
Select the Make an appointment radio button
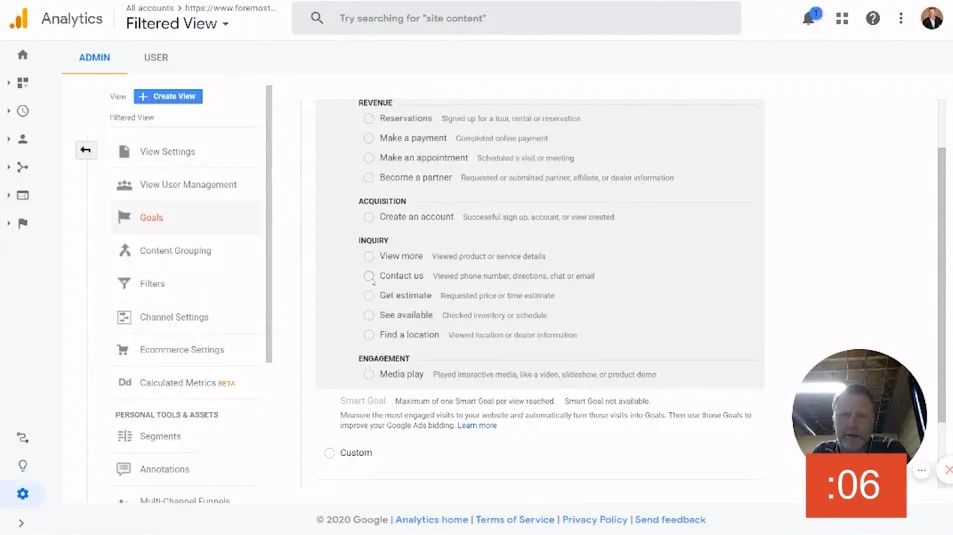[369, 158]
